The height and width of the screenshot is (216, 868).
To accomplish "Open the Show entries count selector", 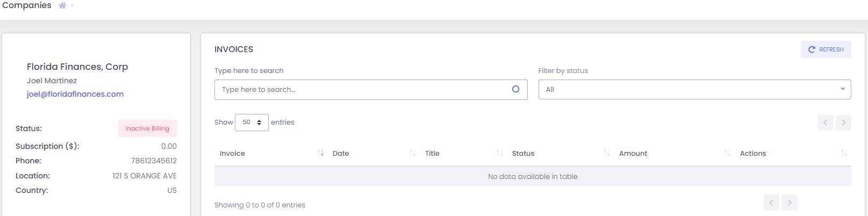I will (x=252, y=123).
